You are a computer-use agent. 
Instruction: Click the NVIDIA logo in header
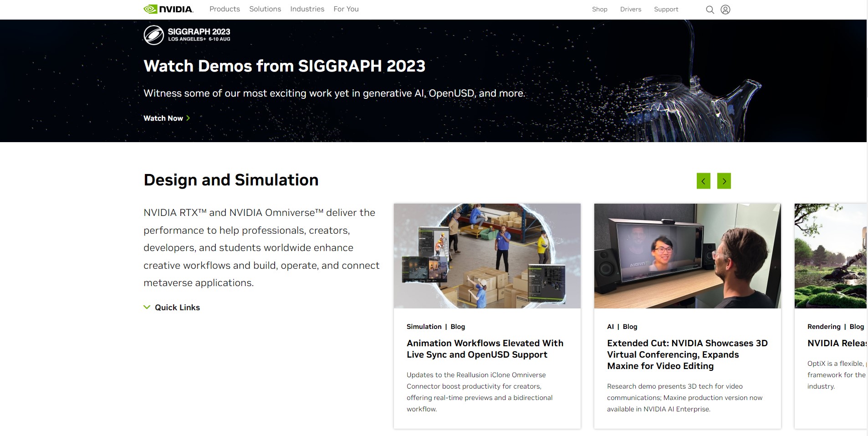tap(168, 9)
